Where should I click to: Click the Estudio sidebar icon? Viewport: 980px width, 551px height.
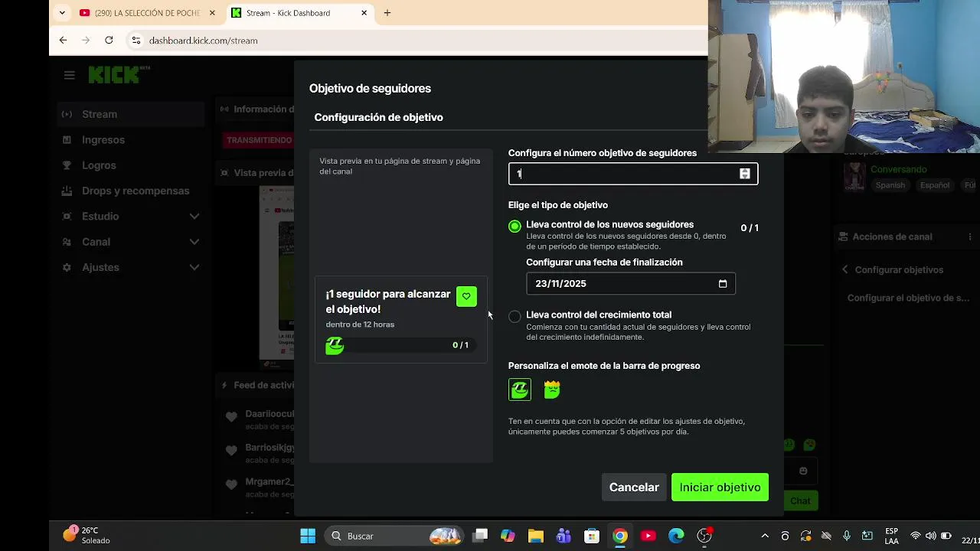pos(67,217)
